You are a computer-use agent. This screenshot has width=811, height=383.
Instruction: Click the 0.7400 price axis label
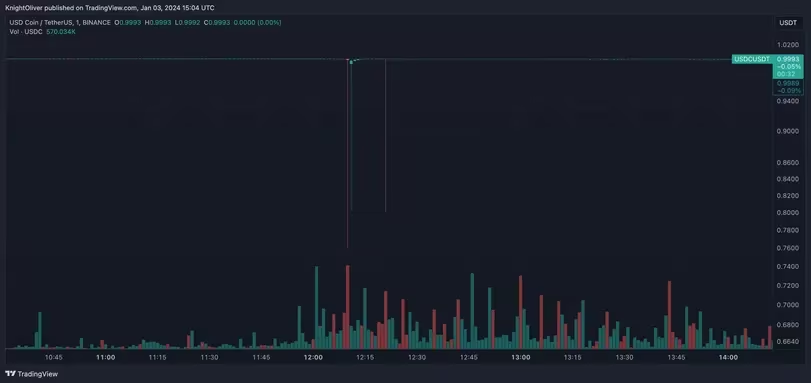click(788, 267)
